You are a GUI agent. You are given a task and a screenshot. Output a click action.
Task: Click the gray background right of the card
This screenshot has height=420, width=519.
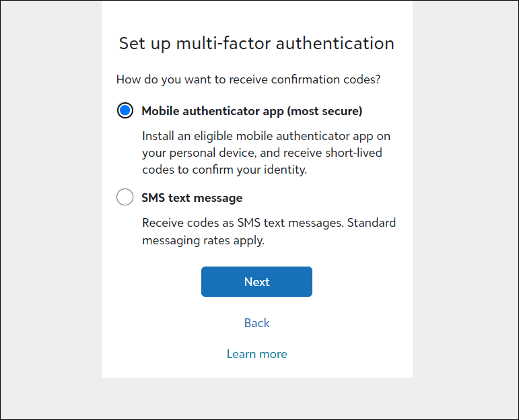coord(464,202)
